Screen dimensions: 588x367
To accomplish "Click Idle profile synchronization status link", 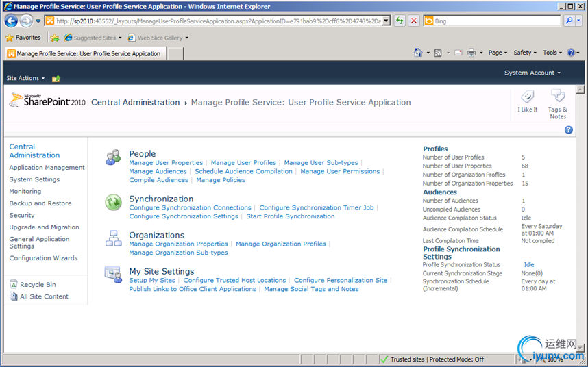I will (x=529, y=264).
